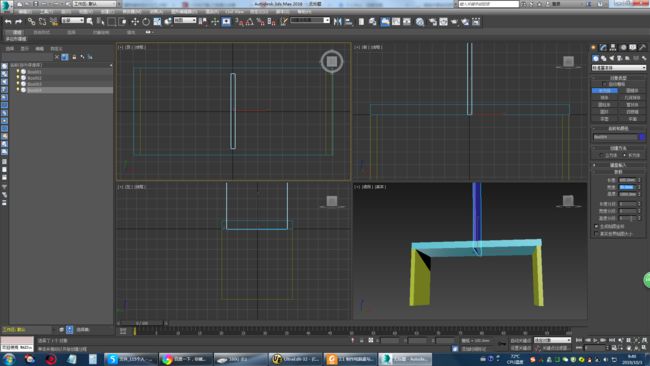650x366 pixels.
Task: Choose the Select and Rotate tool
Action: point(146,22)
